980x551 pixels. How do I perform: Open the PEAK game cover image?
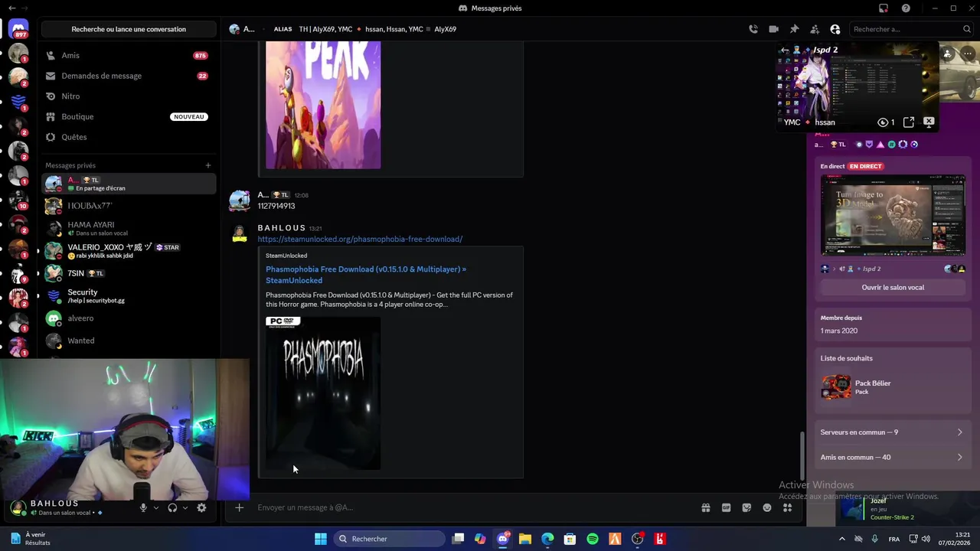(x=323, y=106)
